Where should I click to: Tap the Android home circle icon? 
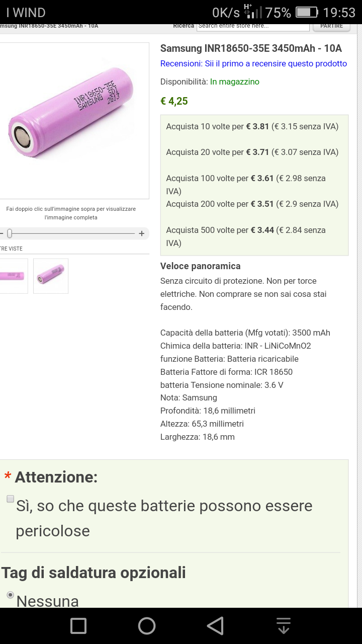click(x=147, y=626)
